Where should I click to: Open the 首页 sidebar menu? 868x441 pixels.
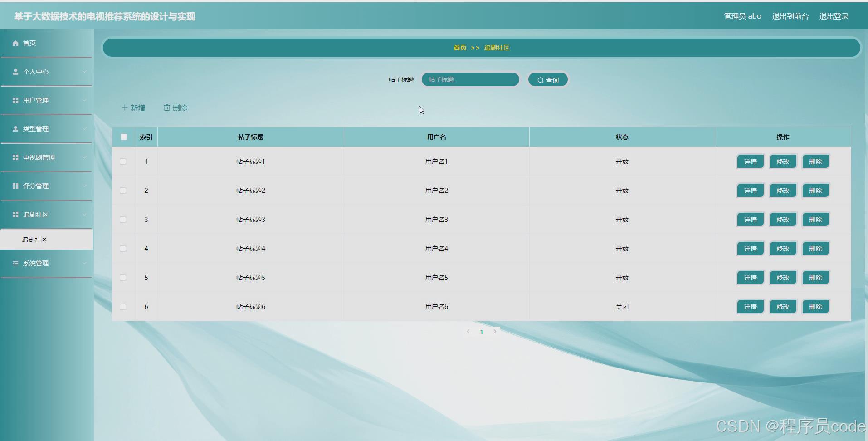pyautogui.click(x=46, y=43)
